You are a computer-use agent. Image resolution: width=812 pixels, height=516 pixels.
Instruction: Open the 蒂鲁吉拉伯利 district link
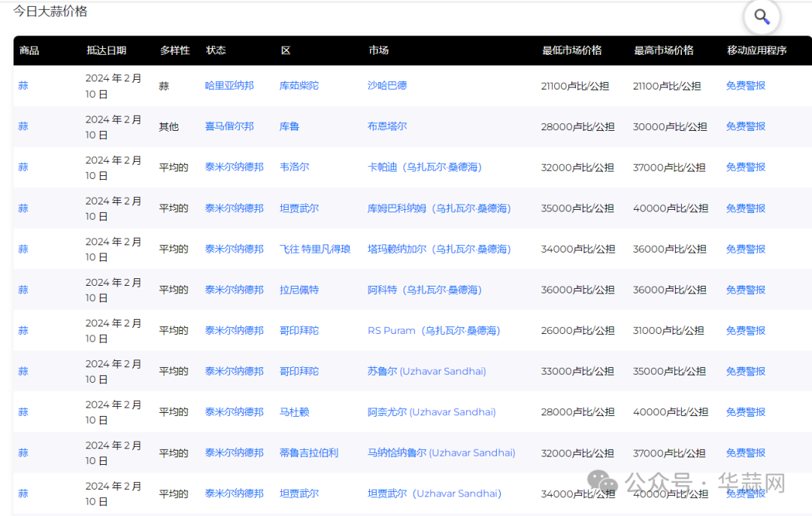[309, 453]
